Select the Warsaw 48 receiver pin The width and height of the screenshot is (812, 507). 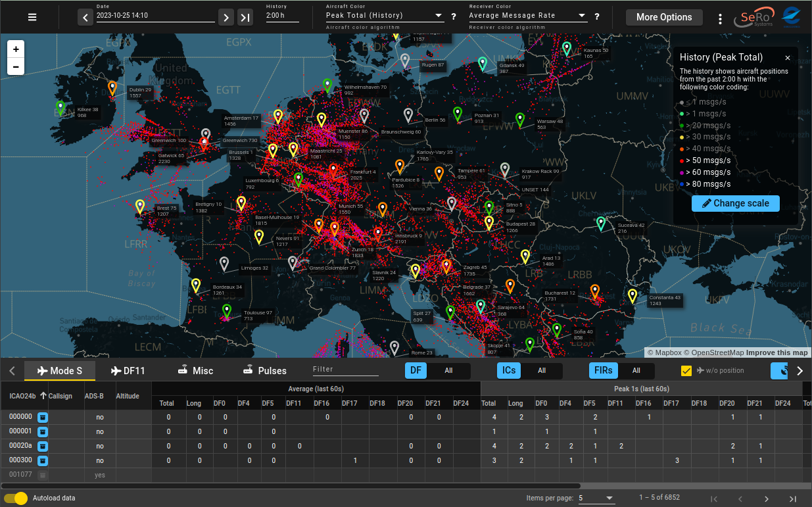(520, 120)
